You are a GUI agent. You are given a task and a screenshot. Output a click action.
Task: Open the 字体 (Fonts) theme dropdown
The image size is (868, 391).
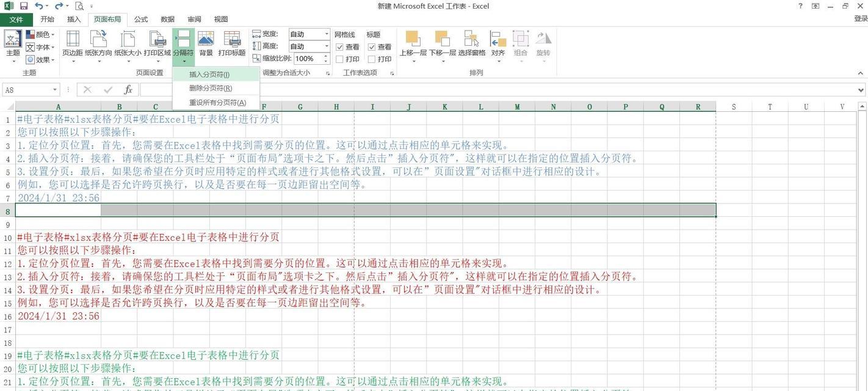pos(41,47)
